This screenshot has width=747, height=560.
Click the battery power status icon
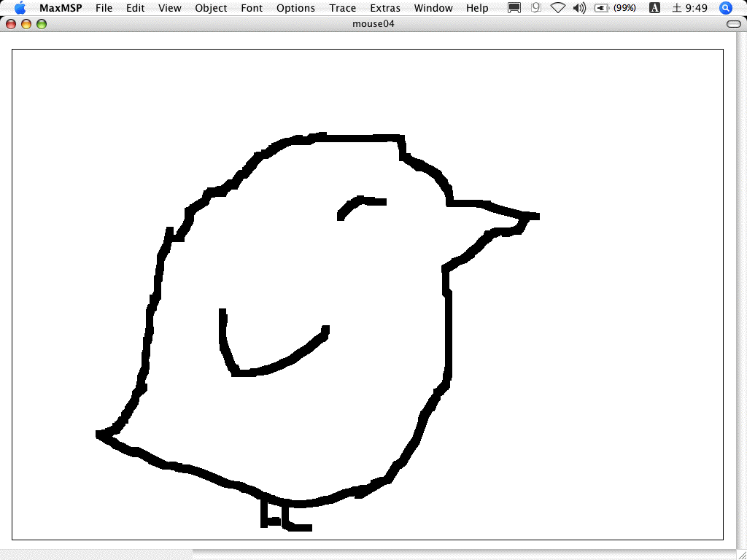602,7
